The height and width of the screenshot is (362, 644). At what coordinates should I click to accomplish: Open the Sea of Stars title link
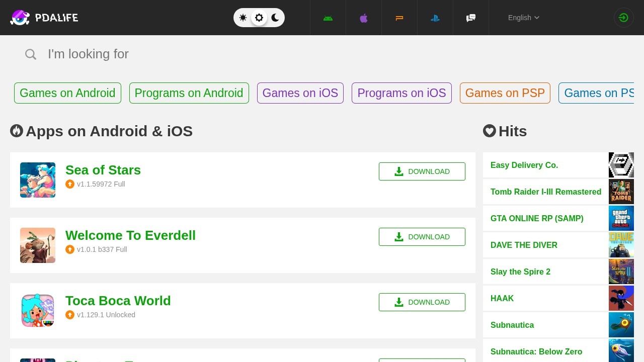[103, 170]
